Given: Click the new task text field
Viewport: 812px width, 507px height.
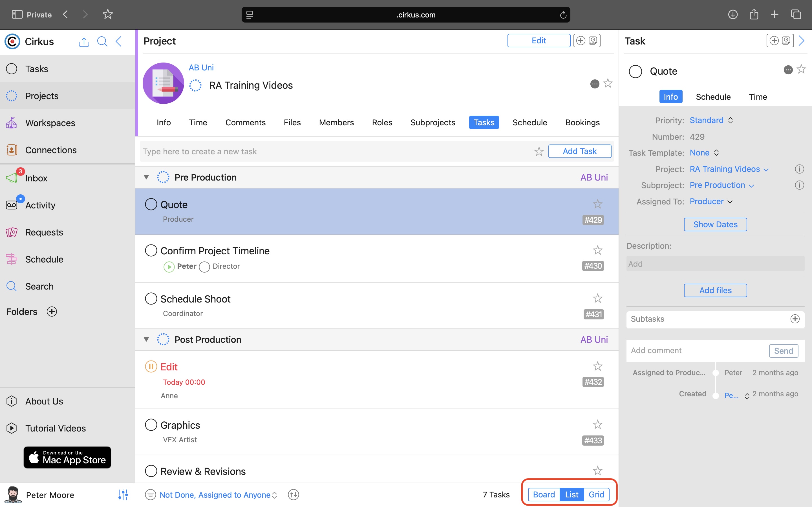Looking at the screenshot, I should [x=336, y=151].
